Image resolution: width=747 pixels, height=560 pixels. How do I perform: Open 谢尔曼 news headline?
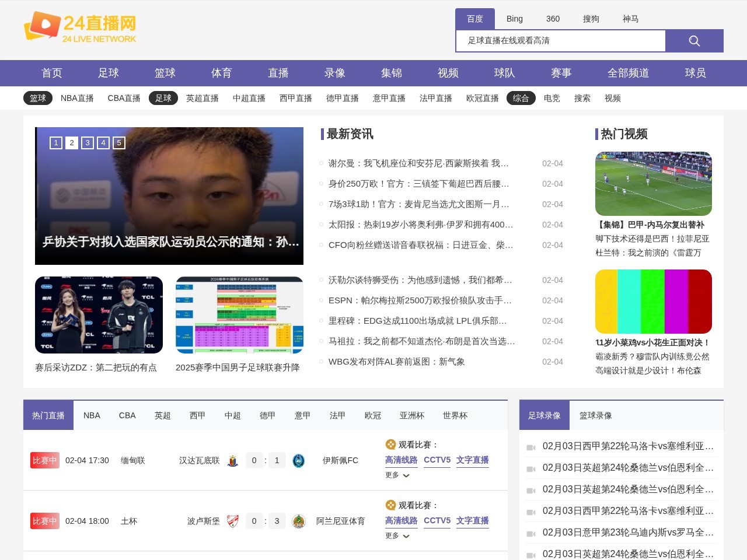point(418,163)
